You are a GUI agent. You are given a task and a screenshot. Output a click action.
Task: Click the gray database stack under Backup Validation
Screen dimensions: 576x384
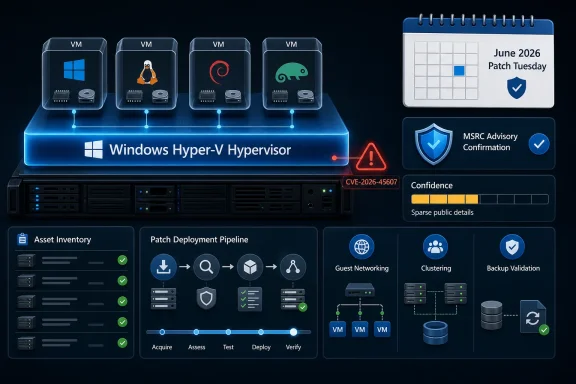tap(492, 315)
